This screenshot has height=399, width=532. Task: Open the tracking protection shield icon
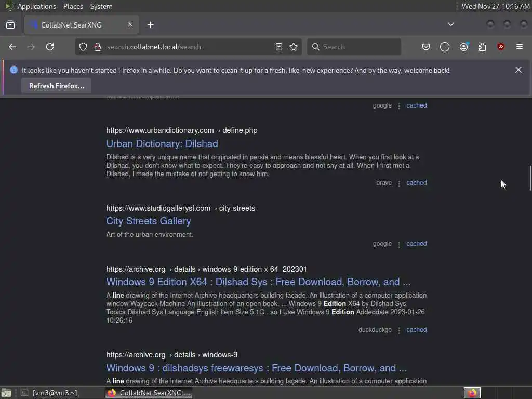(83, 47)
